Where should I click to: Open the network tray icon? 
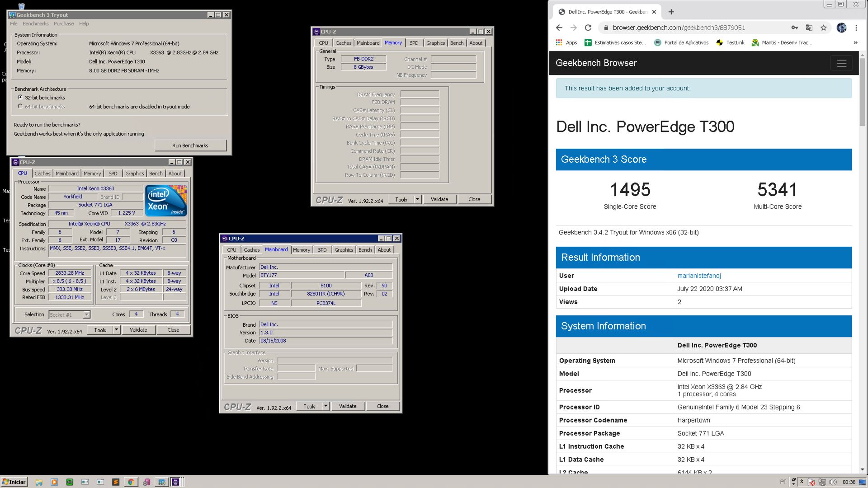tap(822, 482)
